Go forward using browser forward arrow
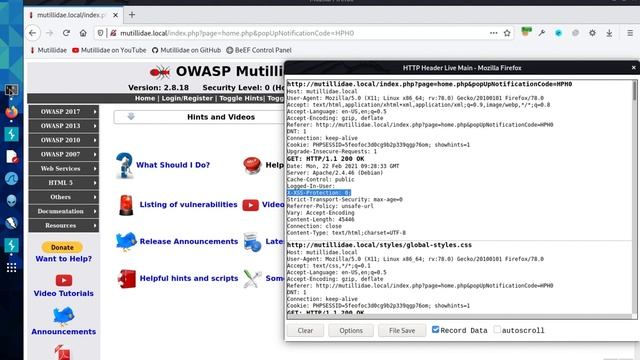The width and height of the screenshot is (640, 360). [50, 33]
